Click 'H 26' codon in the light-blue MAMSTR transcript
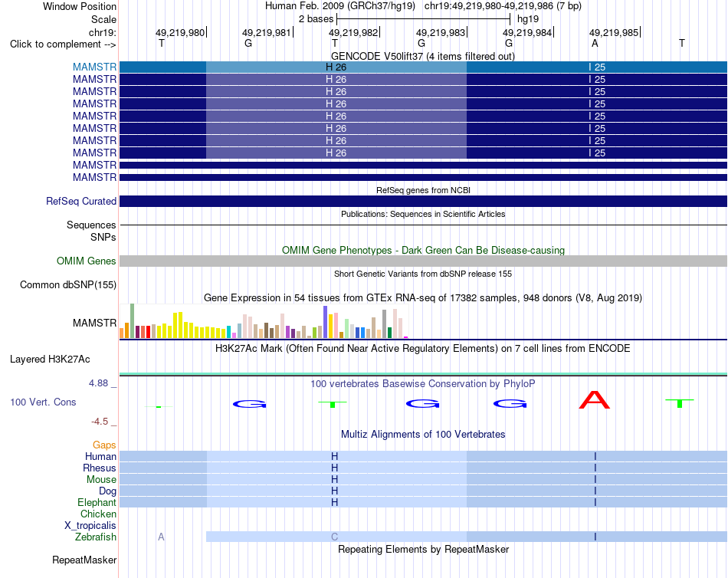Viewport: 728px width, 578px height. coord(336,67)
